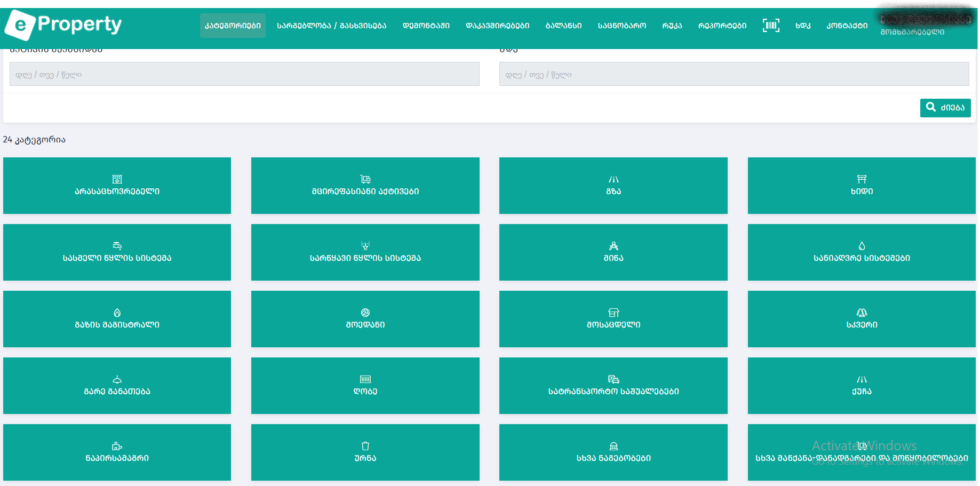Open the რუკა (map) menu item
The height and width of the screenshot is (486, 980).
(672, 26)
